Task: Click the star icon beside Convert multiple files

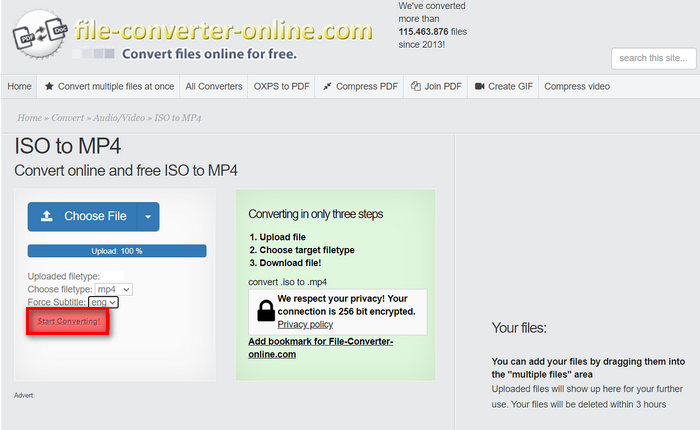Action: click(x=49, y=86)
